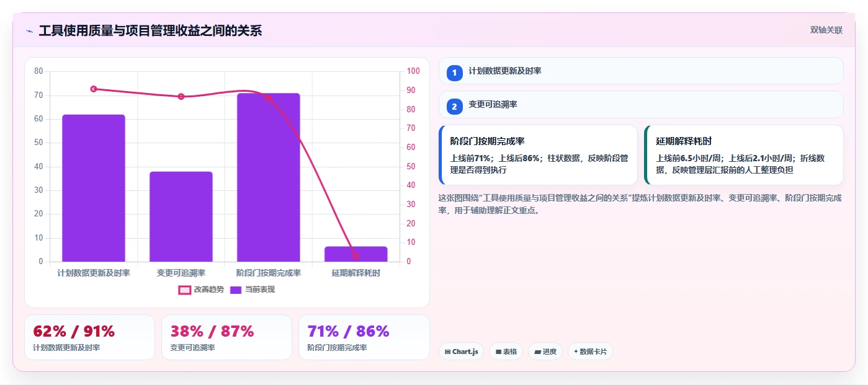Click the x-axis label 变更可追溯率
Screen dimensions: 868x385
tap(181, 273)
